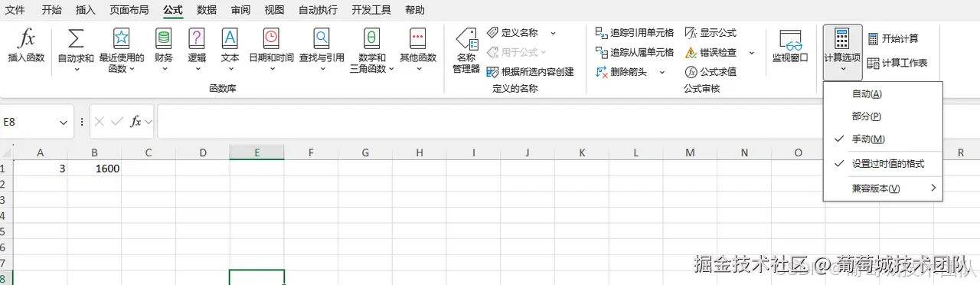Click 公式求值
The width and height of the screenshot is (980, 285).
click(x=710, y=71)
